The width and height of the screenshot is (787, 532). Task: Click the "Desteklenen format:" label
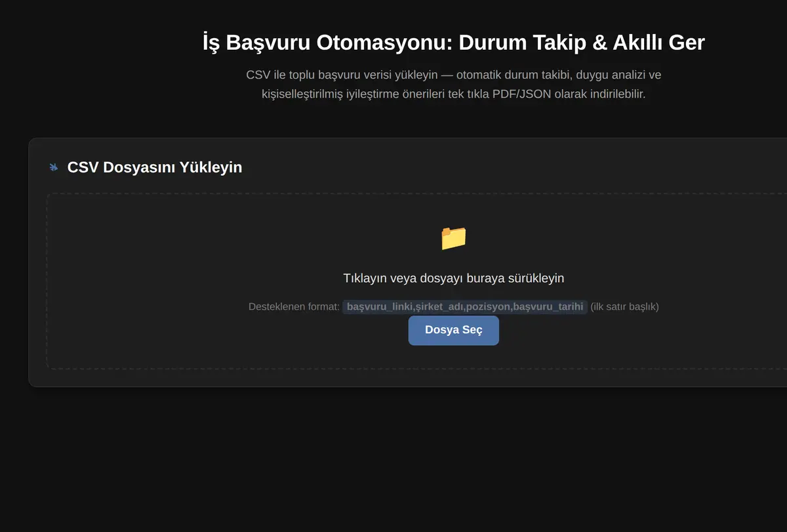click(x=294, y=307)
